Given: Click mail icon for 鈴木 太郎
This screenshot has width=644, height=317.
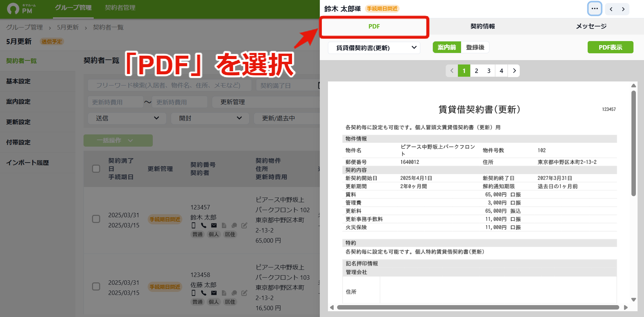Looking at the screenshot, I should 214,225.
